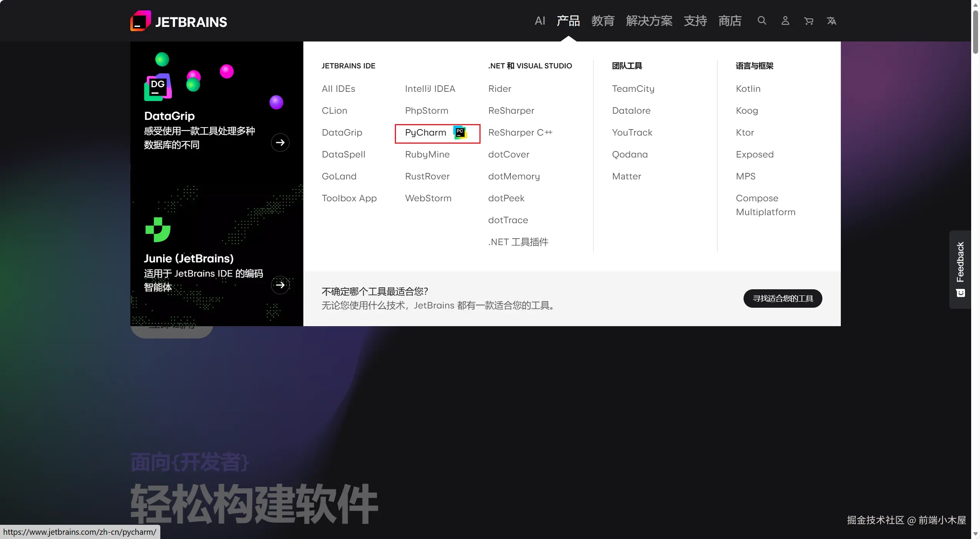Viewport: 980px width, 539px height.
Task: Select Kotlin under 语言与框架
Action: pos(748,88)
